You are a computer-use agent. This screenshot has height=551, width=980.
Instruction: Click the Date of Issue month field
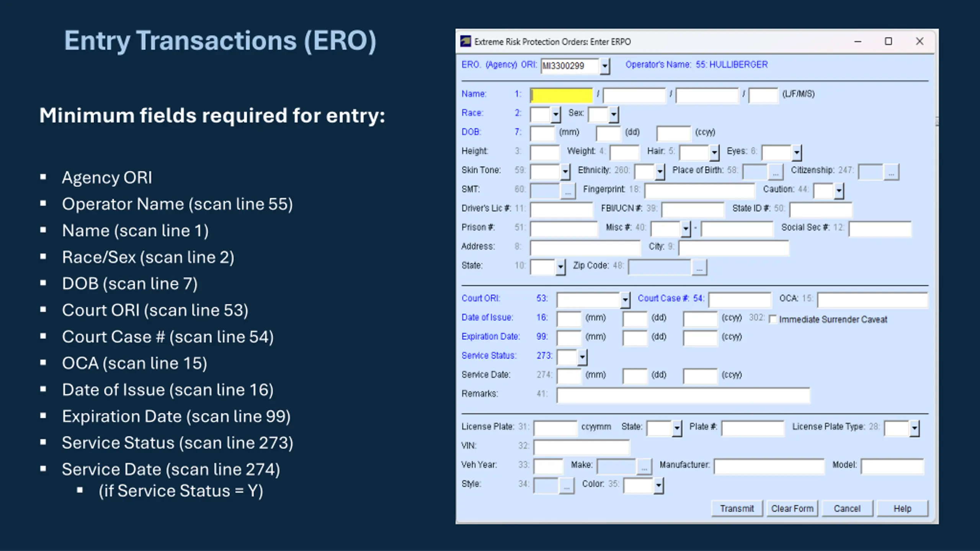569,319
